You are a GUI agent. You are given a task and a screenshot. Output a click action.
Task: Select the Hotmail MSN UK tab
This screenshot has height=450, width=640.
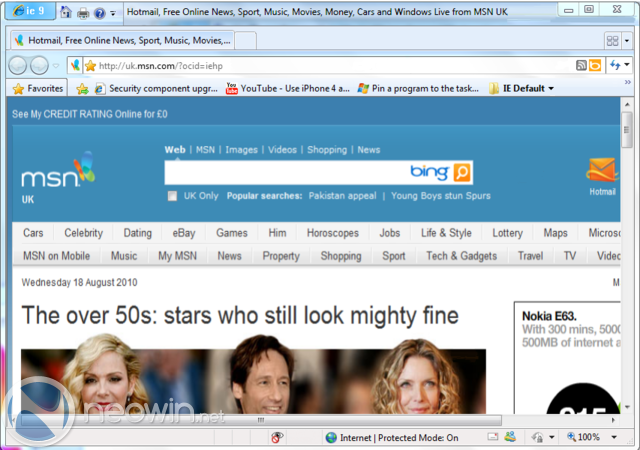click(x=122, y=40)
